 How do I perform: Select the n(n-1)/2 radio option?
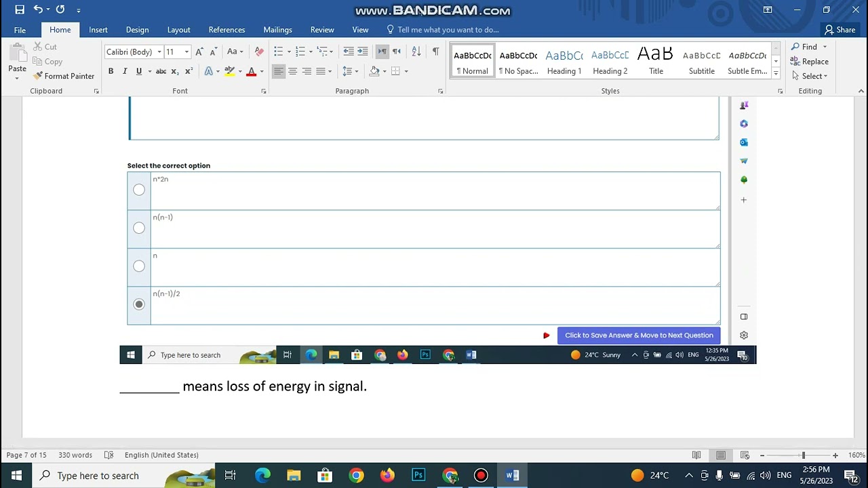pyautogui.click(x=139, y=304)
